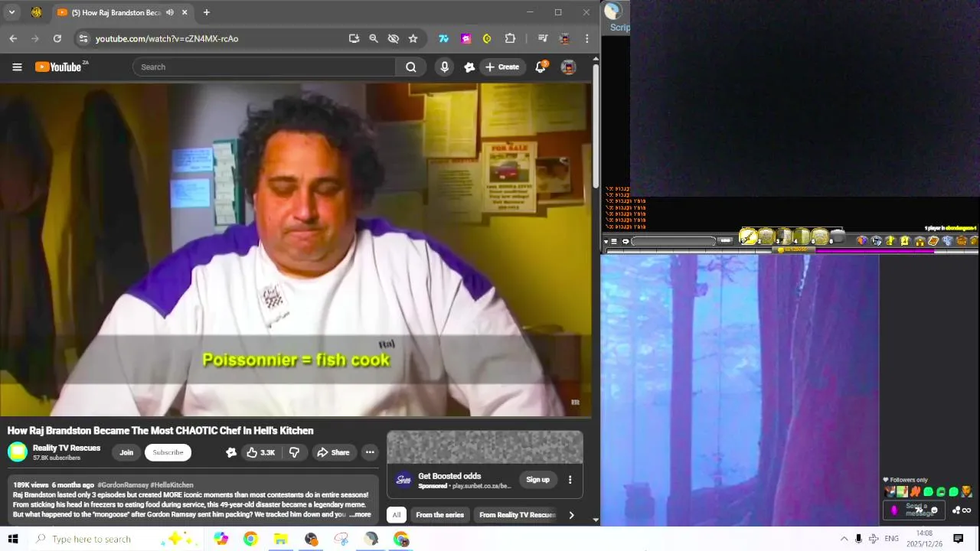This screenshot has height=551, width=980.
Task: Open the emote picker smiley in chat
Action: (x=934, y=510)
